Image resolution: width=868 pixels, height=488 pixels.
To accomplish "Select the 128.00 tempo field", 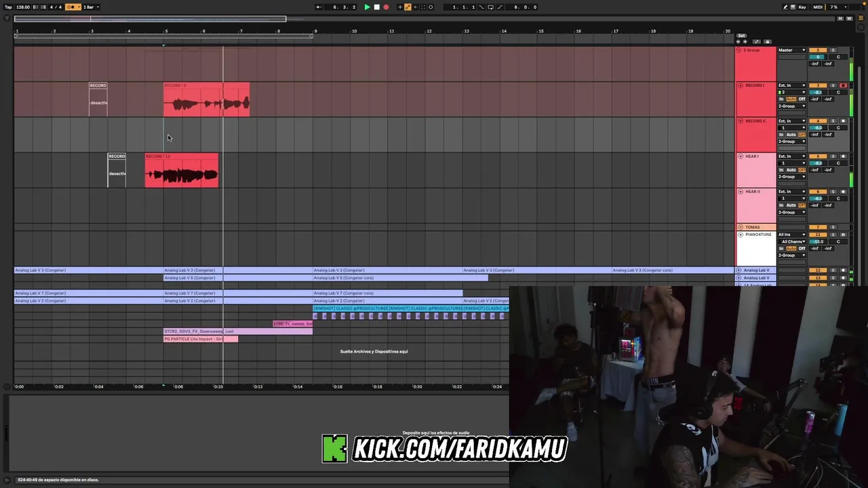I will coord(23,7).
